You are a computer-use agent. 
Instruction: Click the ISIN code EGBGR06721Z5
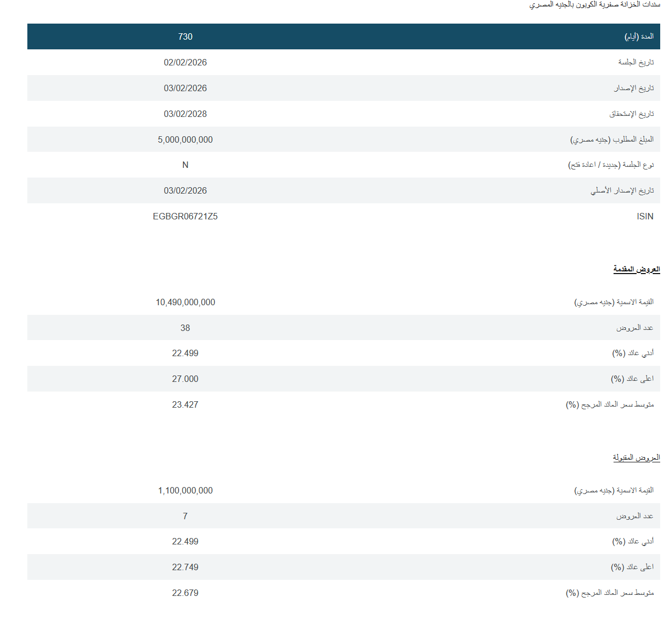pos(185,217)
